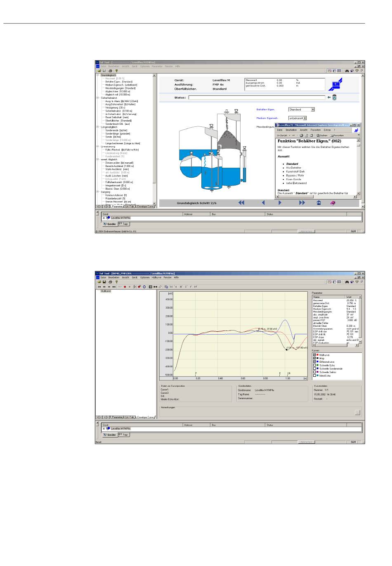The width and height of the screenshot is (392, 566).
Task: Toggle the Hüllkurve curve checkbox
Action: (315, 355)
